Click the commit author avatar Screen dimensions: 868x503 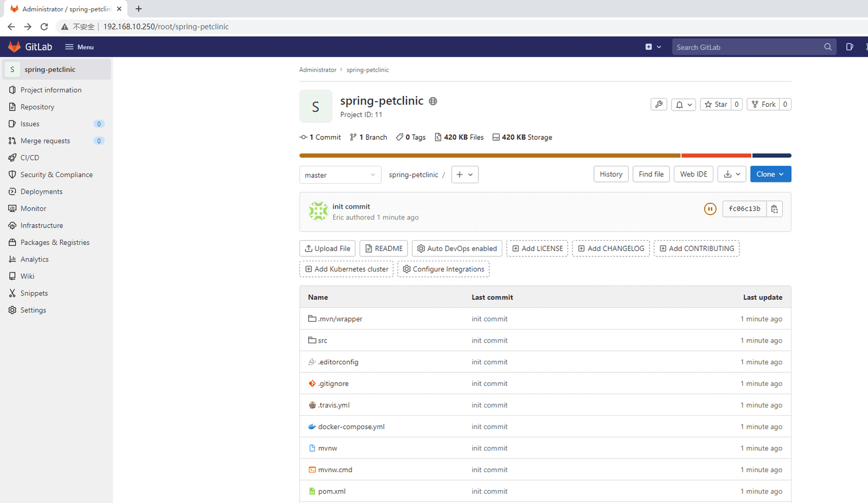click(318, 211)
